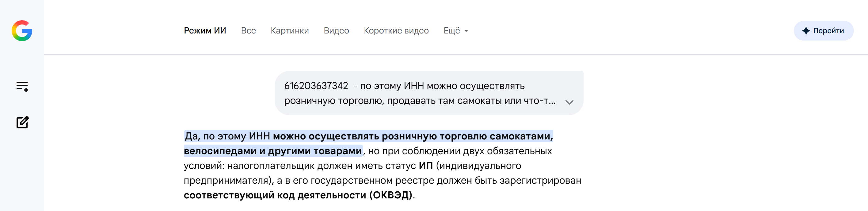
Task: Switch to the Режим ИИ tab
Action: pos(205,31)
